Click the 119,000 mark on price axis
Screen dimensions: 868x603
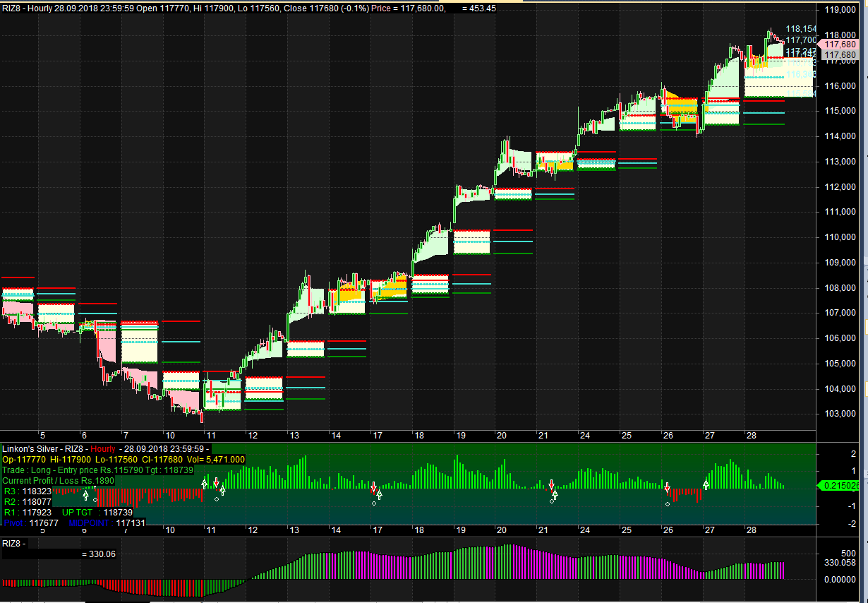point(840,10)
